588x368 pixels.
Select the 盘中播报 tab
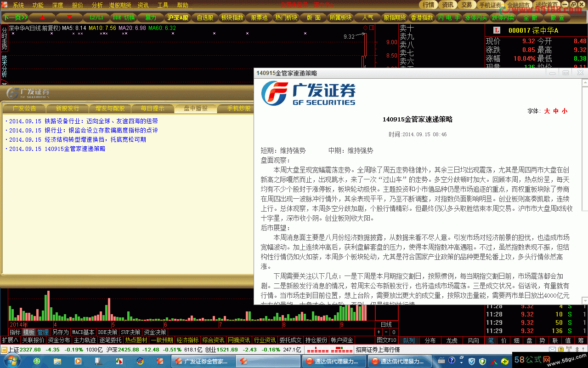click(196, 109)
